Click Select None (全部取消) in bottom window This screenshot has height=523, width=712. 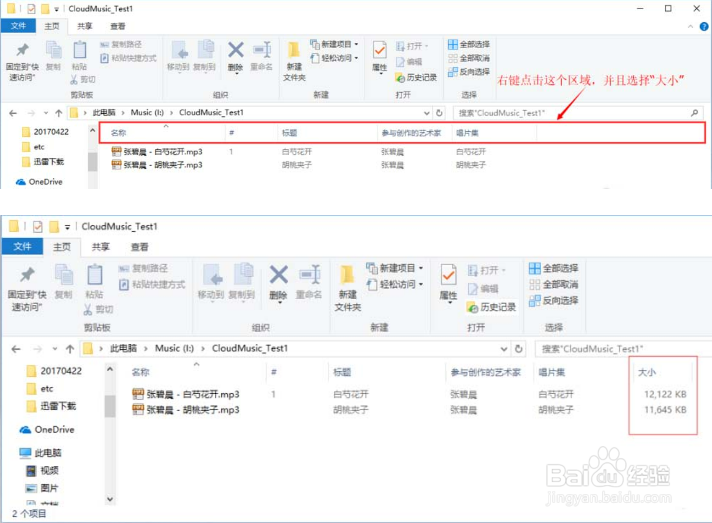pyautogui.click(x=554, y=285)
